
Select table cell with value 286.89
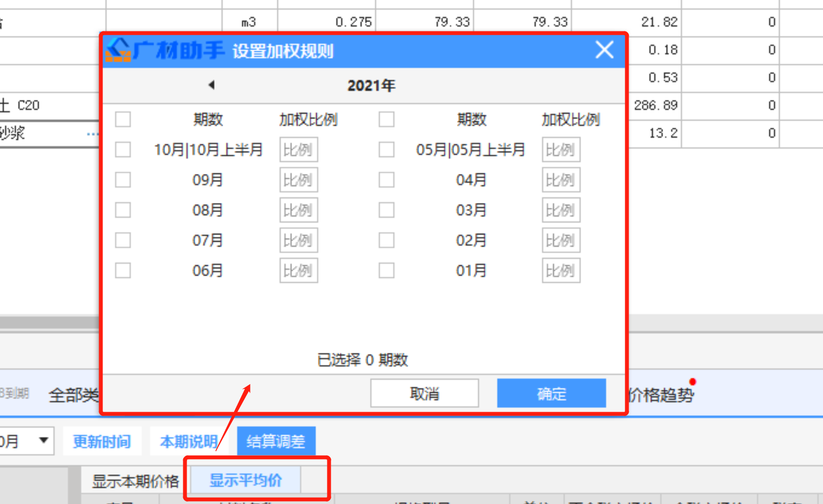[655, 106]
